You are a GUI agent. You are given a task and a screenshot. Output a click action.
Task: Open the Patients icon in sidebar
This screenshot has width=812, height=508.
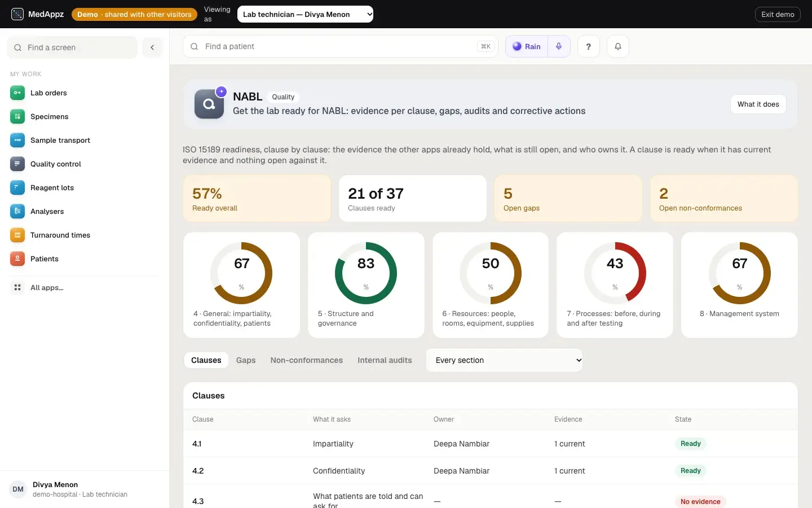[17, 259]
